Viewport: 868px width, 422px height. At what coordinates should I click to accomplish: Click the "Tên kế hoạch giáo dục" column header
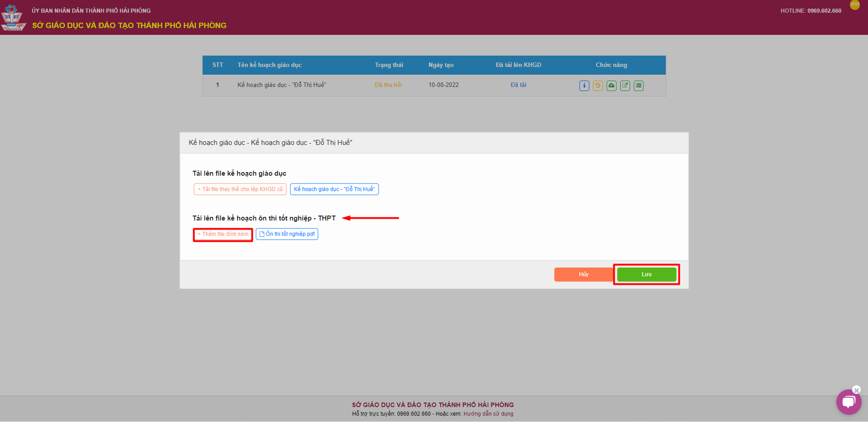point(270,65)
